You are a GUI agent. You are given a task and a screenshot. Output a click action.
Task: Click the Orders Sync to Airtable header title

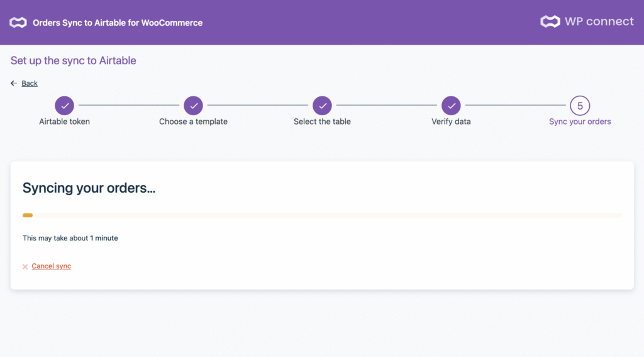click(118, 23)
